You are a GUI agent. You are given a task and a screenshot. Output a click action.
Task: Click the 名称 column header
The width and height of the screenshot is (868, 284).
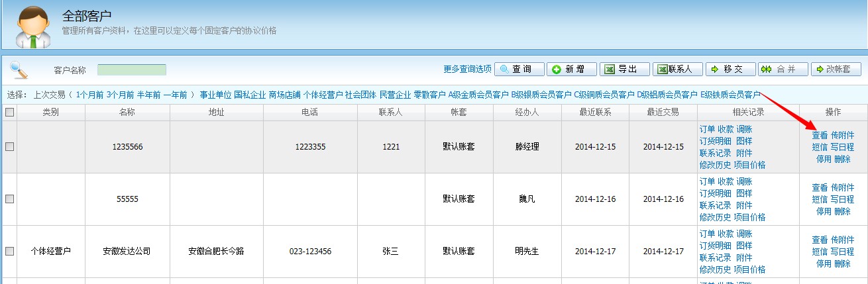[127, 113]
